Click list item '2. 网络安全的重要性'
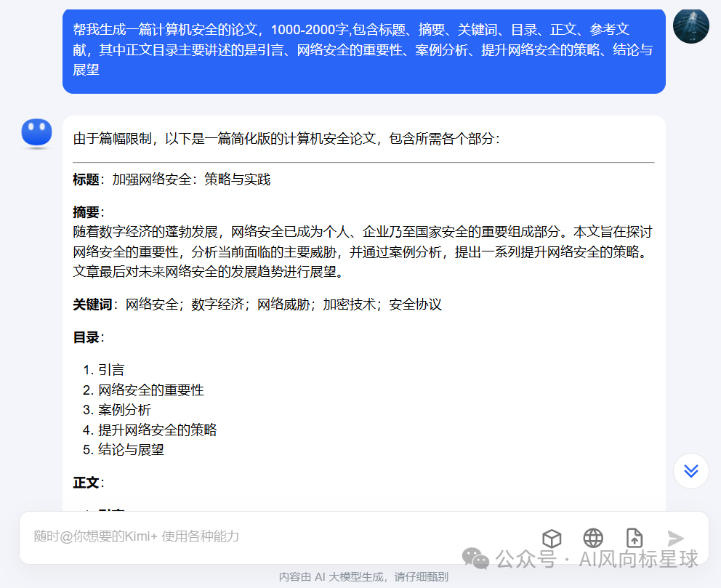The image size is (721, 588). tap(143, 390)
